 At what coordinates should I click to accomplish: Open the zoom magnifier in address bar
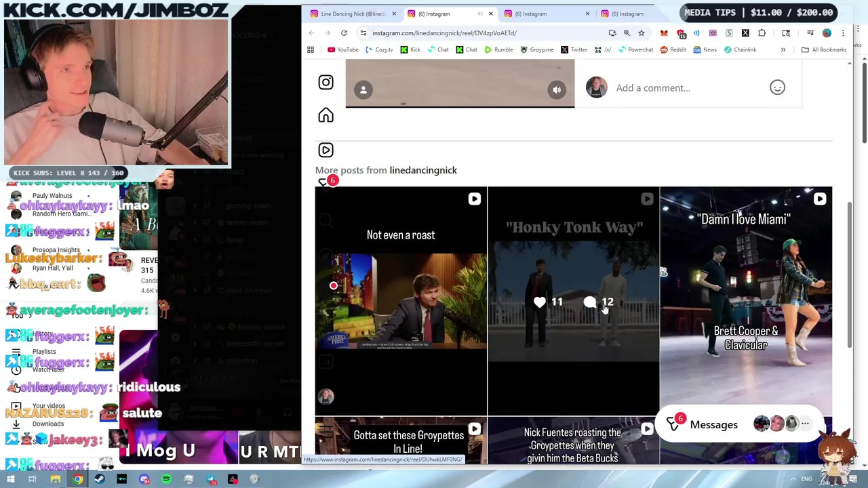point(627,33)
